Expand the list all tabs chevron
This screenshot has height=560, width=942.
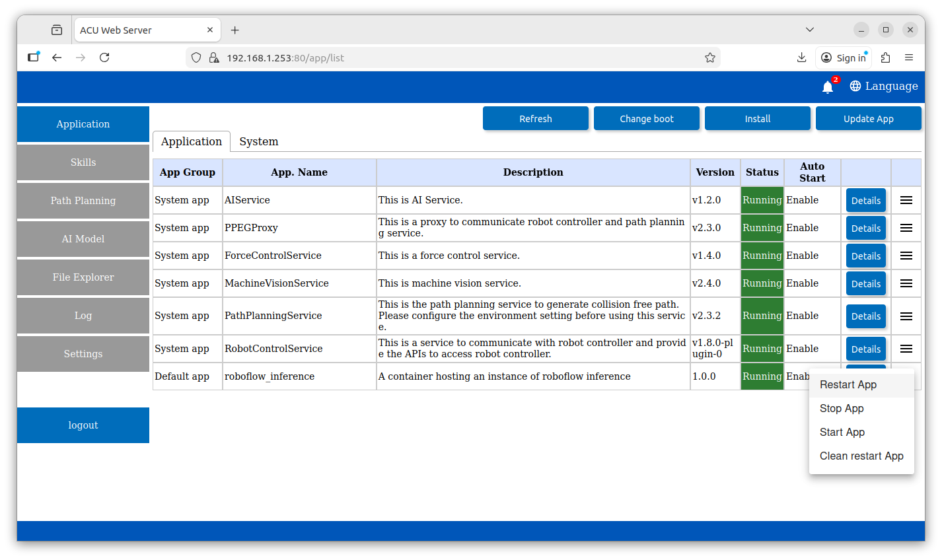810,30
